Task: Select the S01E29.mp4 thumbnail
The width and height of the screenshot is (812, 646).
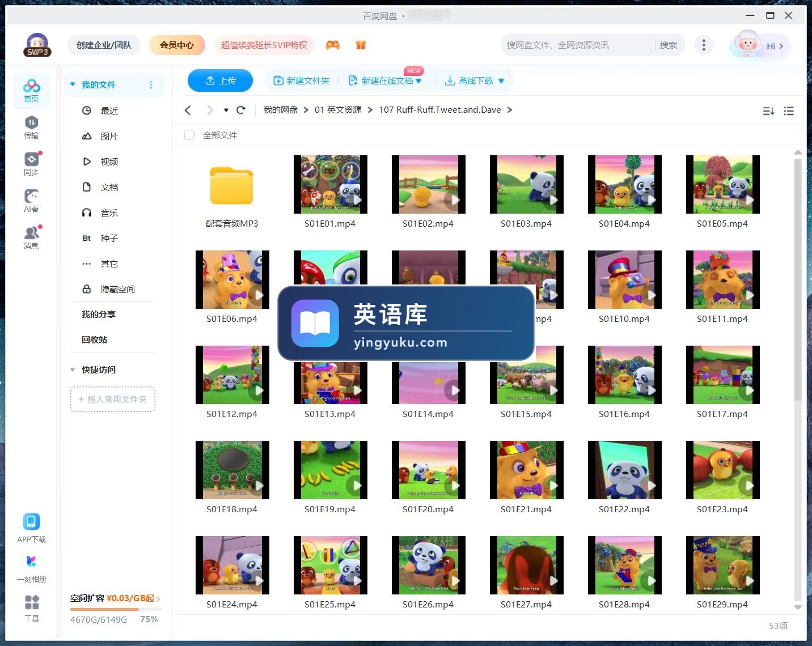Action: pos(722,565)
